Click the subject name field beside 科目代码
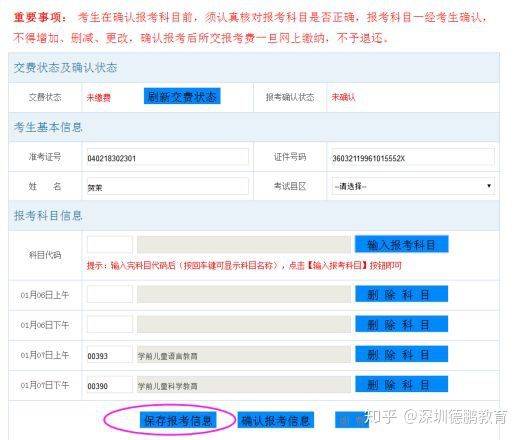Viewport: 521px width, 440px height. point(244,245)
